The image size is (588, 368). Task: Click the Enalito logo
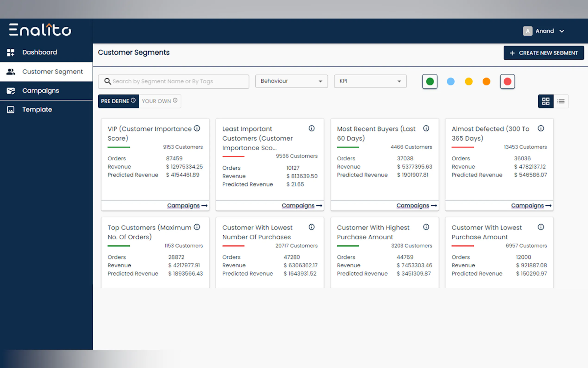click(x=40, y=30)
